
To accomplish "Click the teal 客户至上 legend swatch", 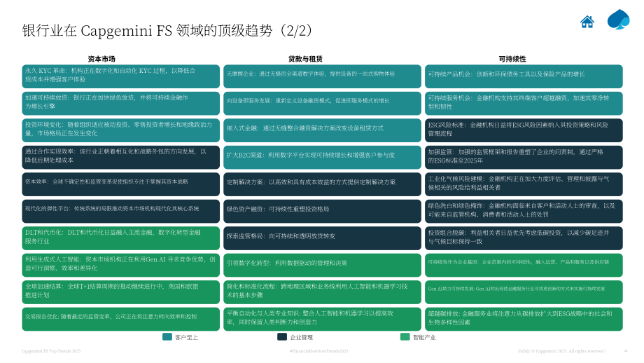I will 167,336.
